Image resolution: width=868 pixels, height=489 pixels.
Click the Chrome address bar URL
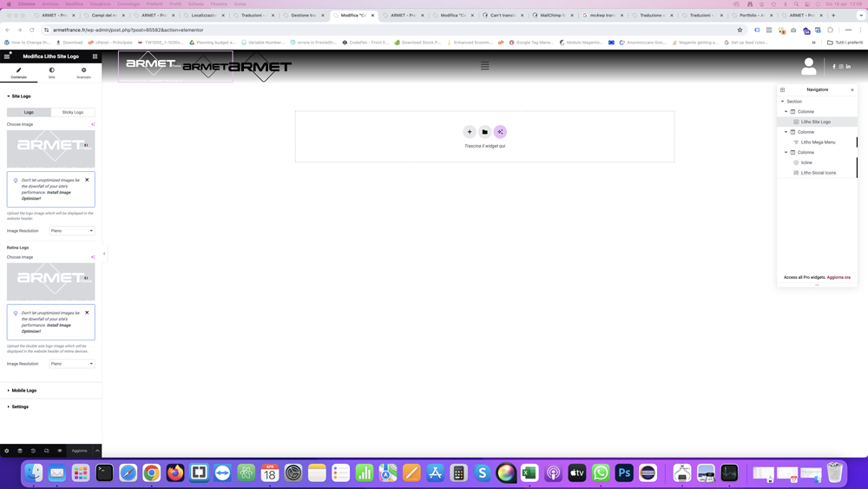coord(128,30)
